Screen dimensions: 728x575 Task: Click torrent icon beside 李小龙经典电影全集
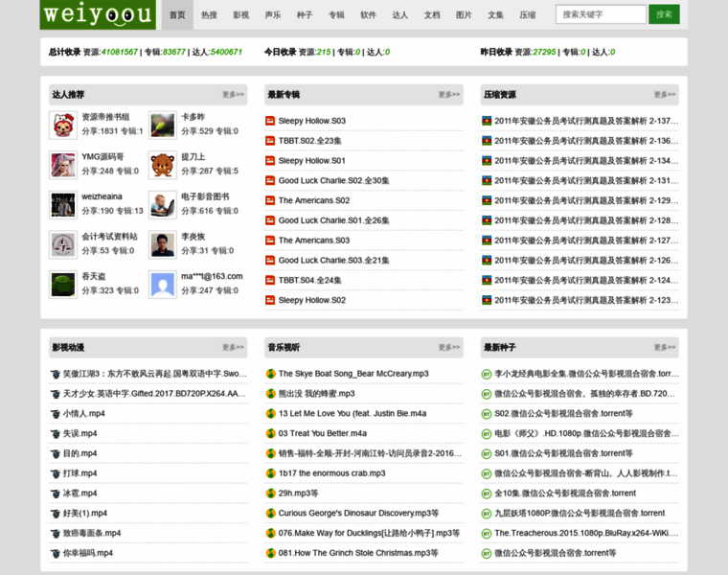click(x=486, y=374)
